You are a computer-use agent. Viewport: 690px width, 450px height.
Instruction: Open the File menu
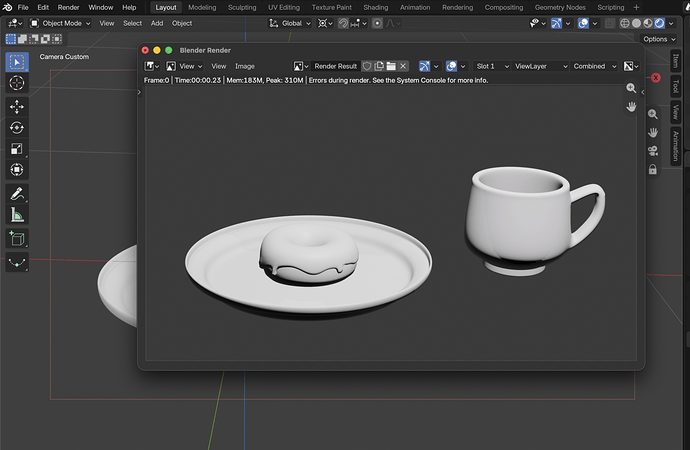(23, 7)
